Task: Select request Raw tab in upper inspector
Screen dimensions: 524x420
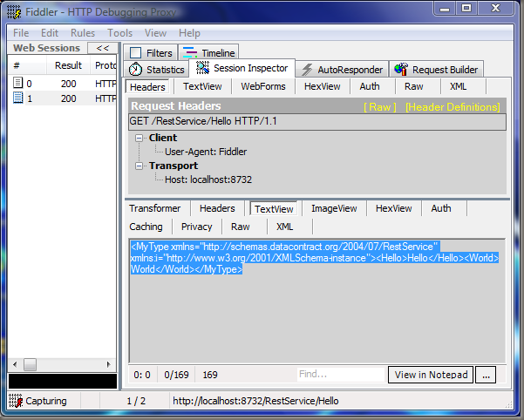Action: (414, 86)
